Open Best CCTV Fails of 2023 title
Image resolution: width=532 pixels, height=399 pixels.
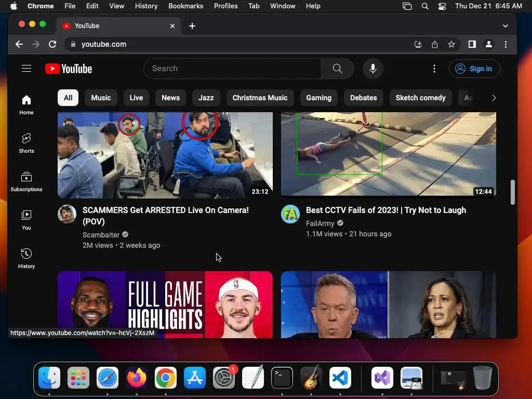[x=386, y=210]
